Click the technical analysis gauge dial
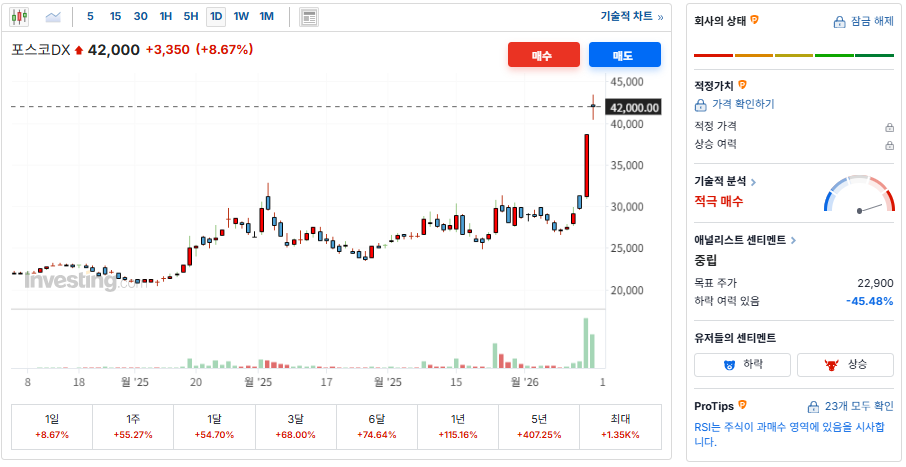 (x=859, y=196)
